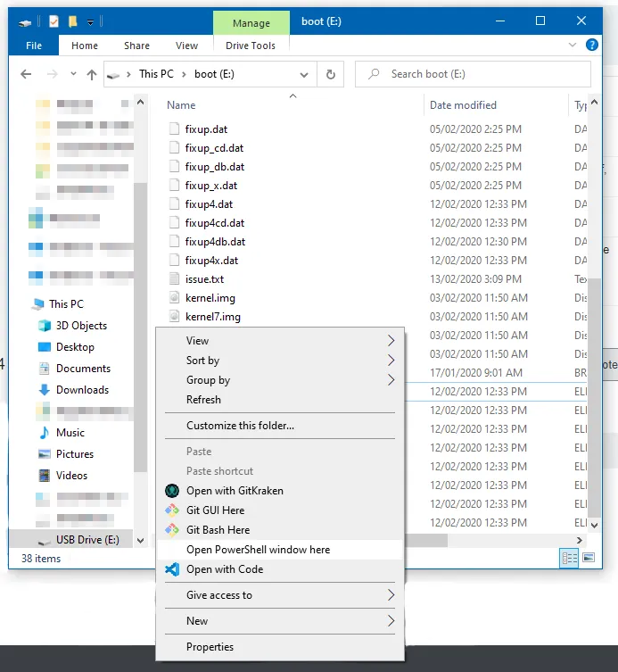Choose Git Bash Here
Screen dimensions: 618x672
click(280, 530)
